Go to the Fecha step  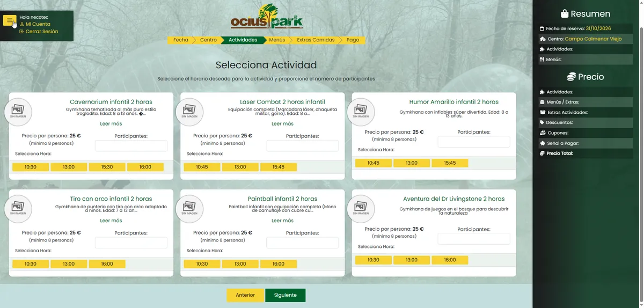(x=180, y=40)
